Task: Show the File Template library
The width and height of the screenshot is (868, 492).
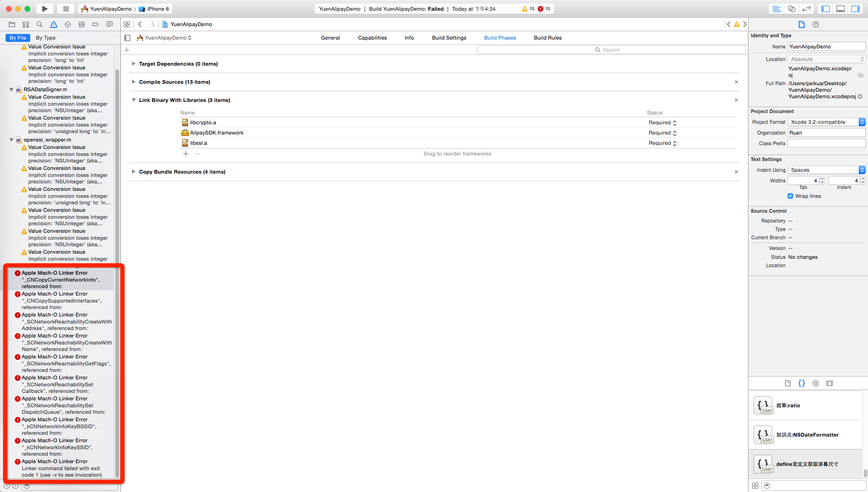Action: (788, 384)
